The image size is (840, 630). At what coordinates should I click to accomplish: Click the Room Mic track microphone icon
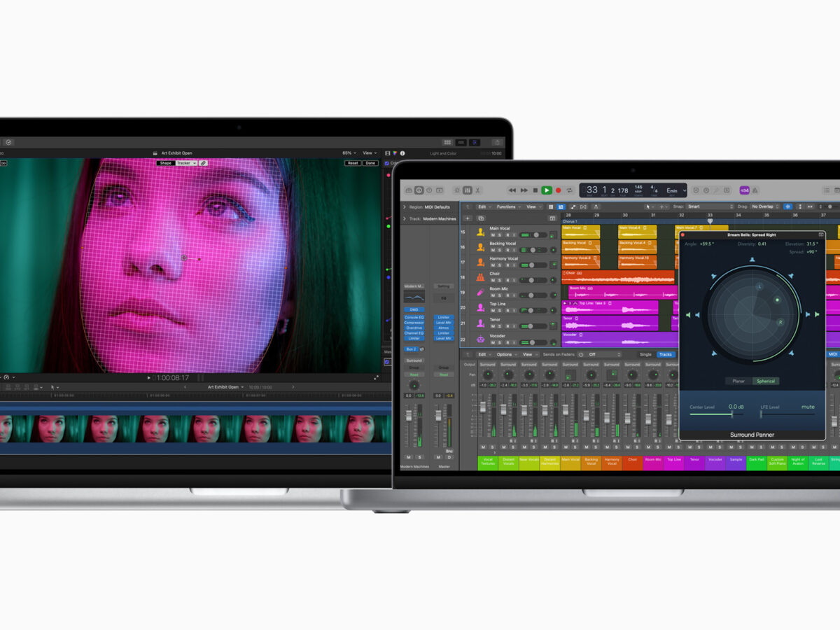tap(480, 292)
